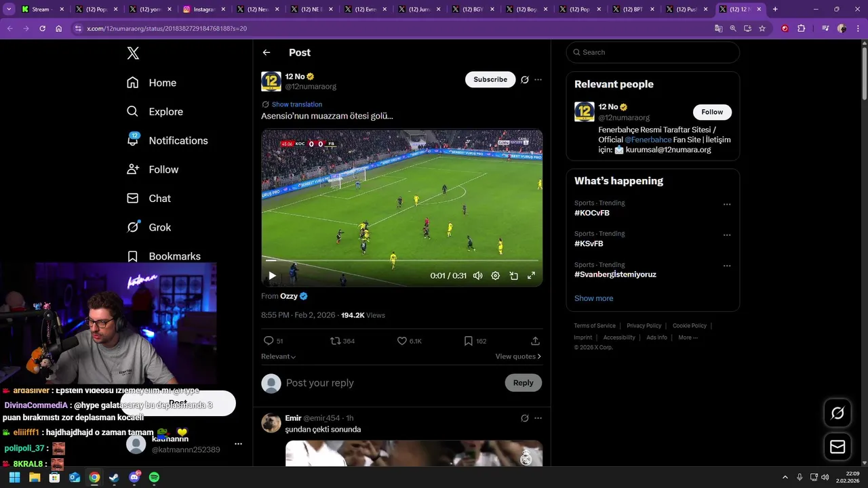The width and height of the screenshot is (868, 488).
Task: Show more trending topics
Action: 593,298
